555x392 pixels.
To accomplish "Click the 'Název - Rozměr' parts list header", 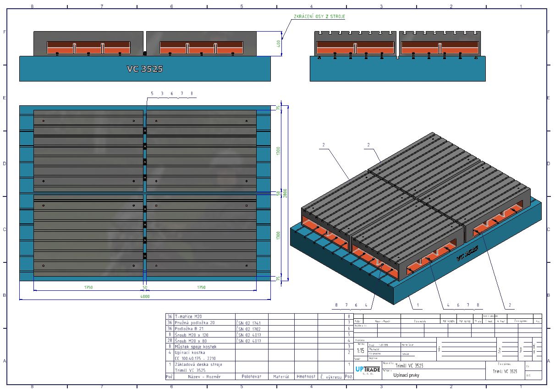I will 204,376.
